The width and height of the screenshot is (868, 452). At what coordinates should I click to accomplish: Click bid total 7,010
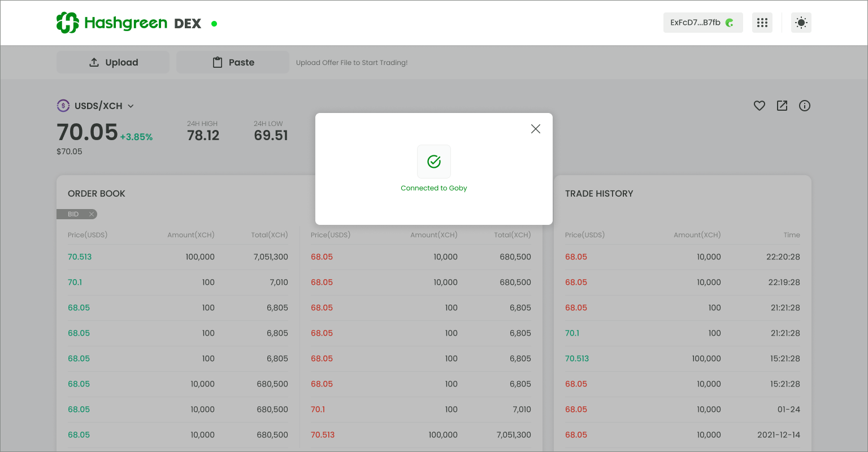coord(279,282)
